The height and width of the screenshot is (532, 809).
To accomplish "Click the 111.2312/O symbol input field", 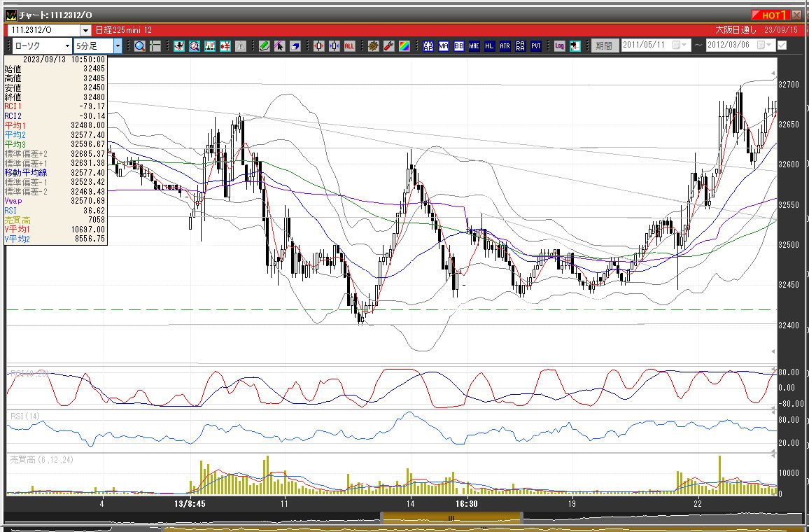I will click(x=45, y=30).
